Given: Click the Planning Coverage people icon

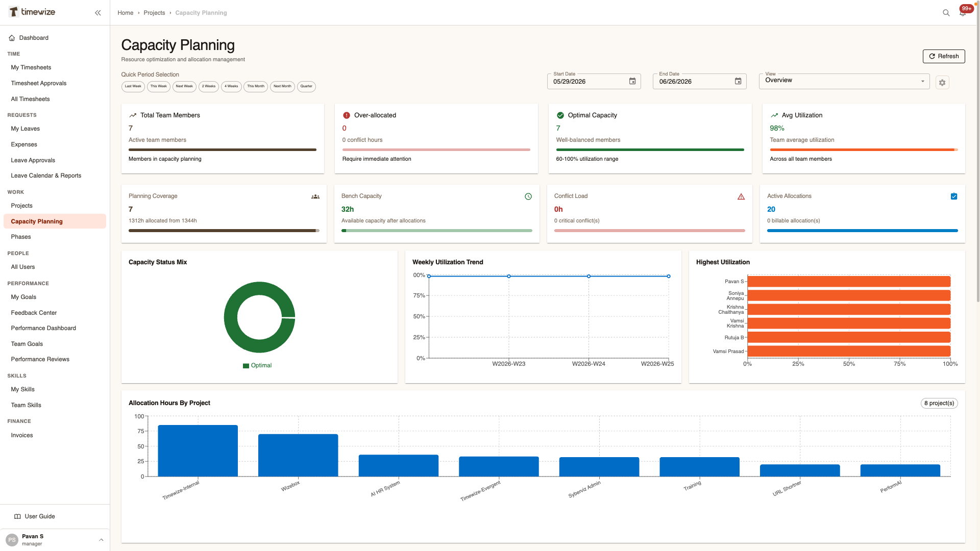Looking at the screenshot, I should [315, 196].
